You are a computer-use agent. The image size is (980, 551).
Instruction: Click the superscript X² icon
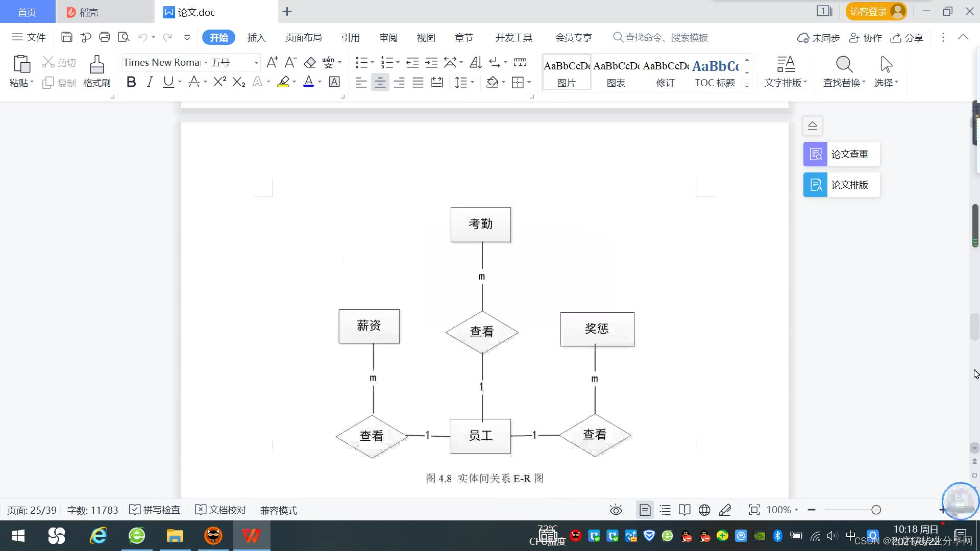219,82
